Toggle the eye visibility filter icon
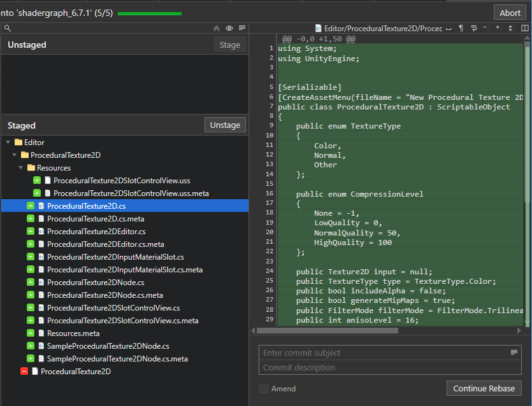 pyautogui.click(x=229, y=28)
